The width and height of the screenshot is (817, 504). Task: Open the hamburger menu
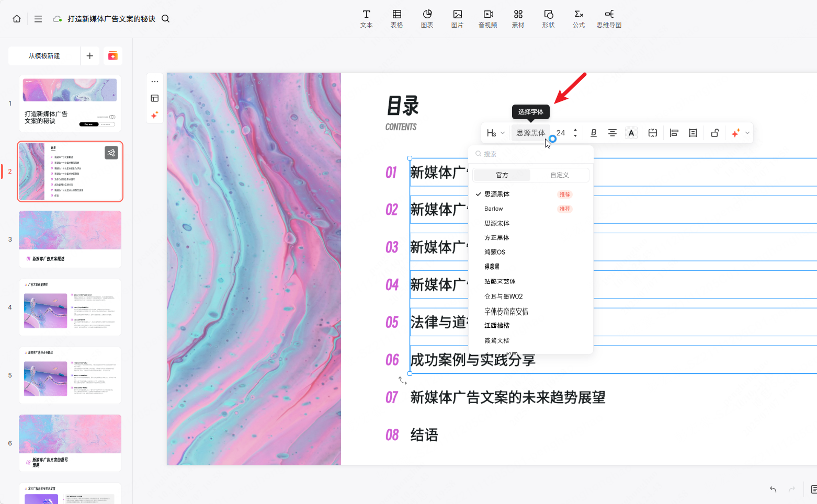pyautogui.click(x=38, y=19)
